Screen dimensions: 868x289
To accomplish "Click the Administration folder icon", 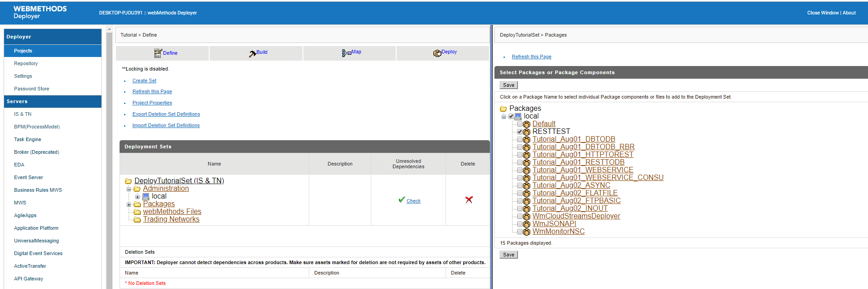I will click(x=137, y=189).
